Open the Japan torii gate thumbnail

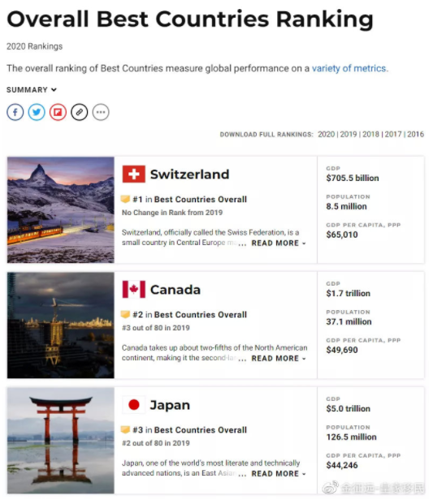61,441
